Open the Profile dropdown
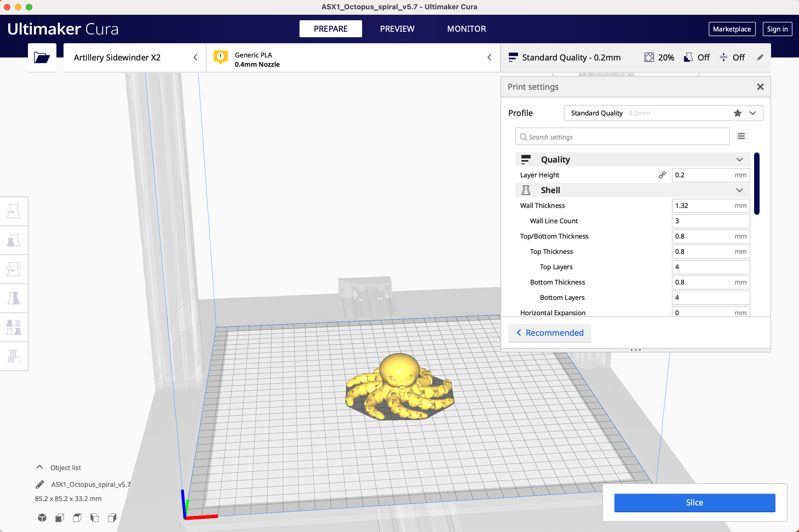Screen dimensions: 799x532 pyautogui.click(x=663, y=113)
